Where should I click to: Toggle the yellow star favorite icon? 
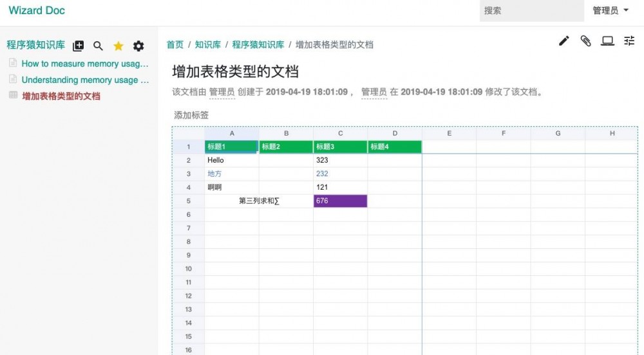[118, 46]
